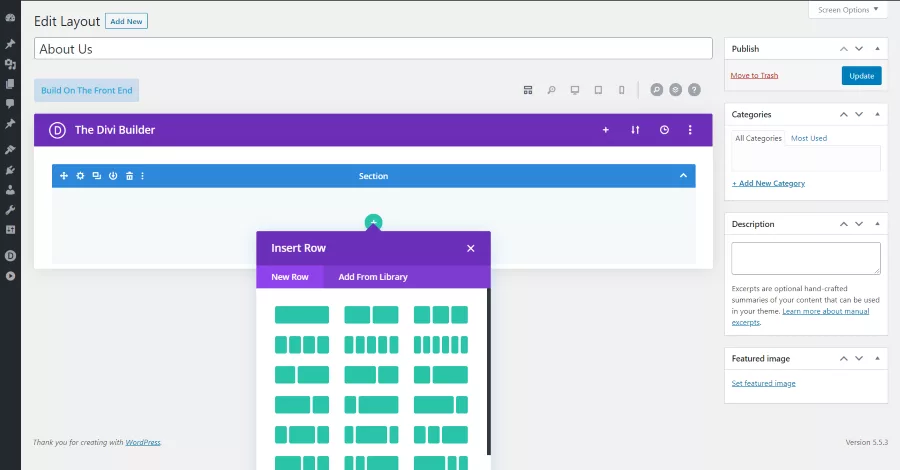Move Categories panel up arrow
900x470 pixels.
click(x=844, y=114)
